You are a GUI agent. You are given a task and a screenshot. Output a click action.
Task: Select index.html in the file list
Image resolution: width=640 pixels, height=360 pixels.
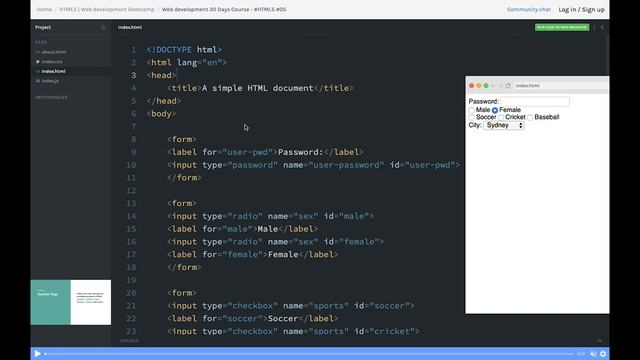(x=53, y=71)
